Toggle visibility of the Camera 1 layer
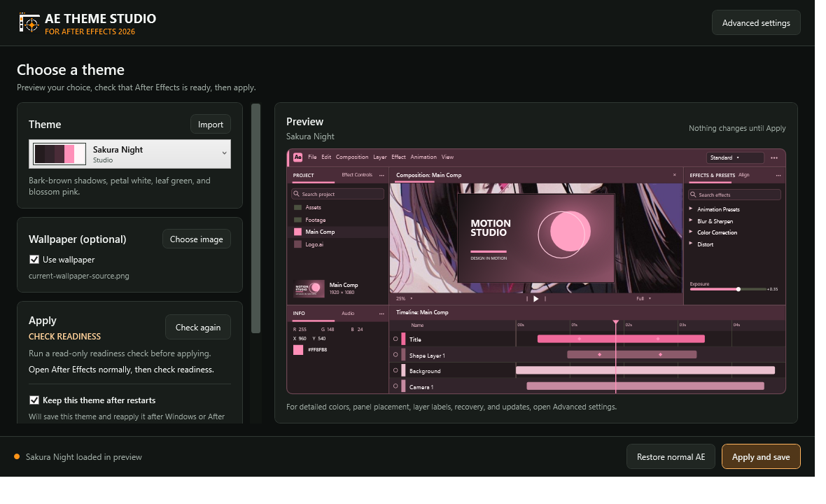The width and height of the screenshot is (826, 504). (395, 386)
